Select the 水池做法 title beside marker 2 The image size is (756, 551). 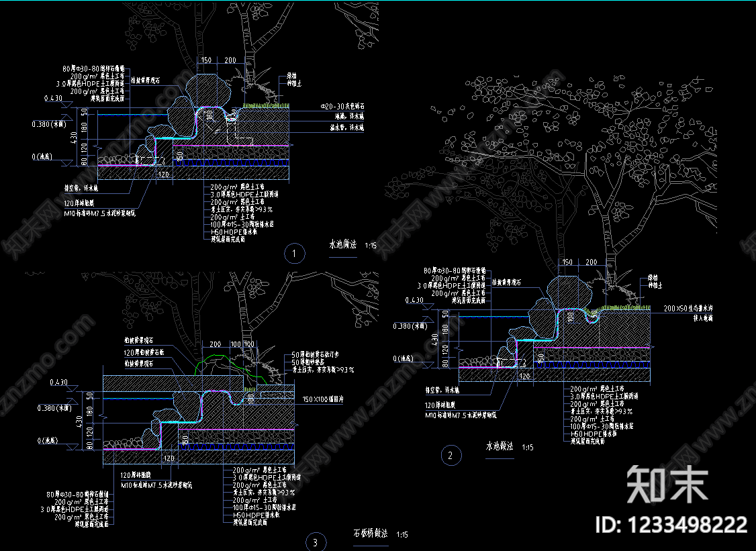coord(500,446)
